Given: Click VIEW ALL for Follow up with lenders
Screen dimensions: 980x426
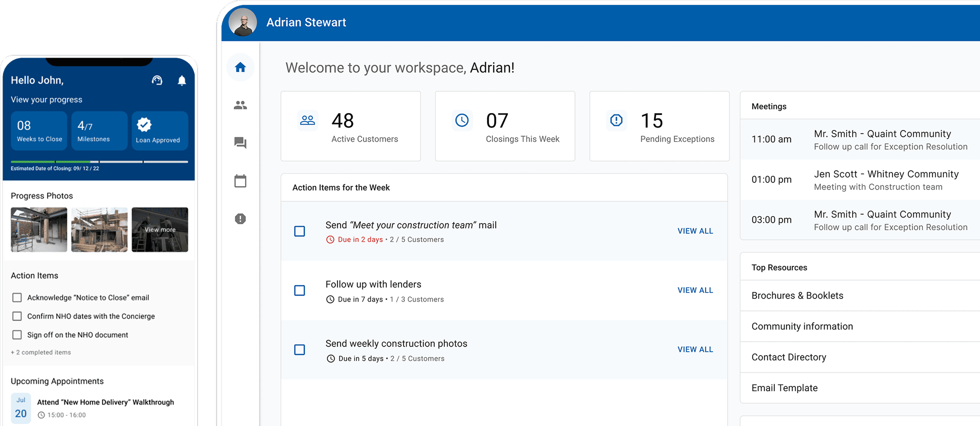Looking at the screenshot, I should 695,290.
